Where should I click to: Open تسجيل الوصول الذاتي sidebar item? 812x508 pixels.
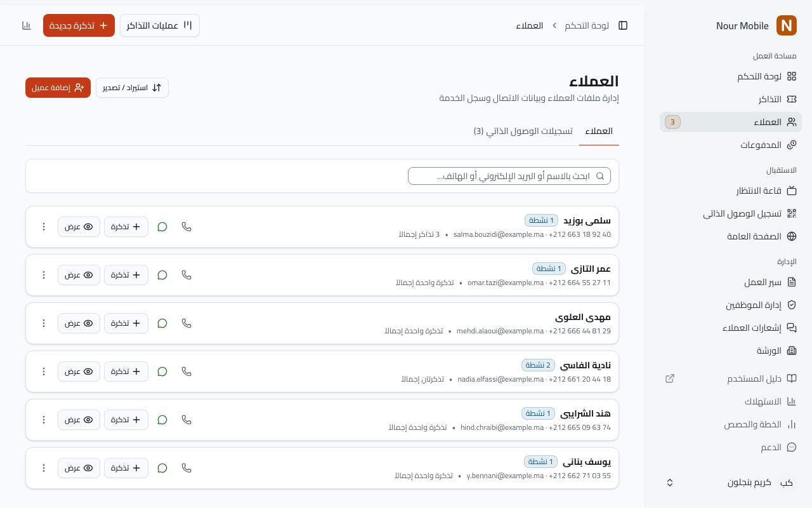pos(731,213)
